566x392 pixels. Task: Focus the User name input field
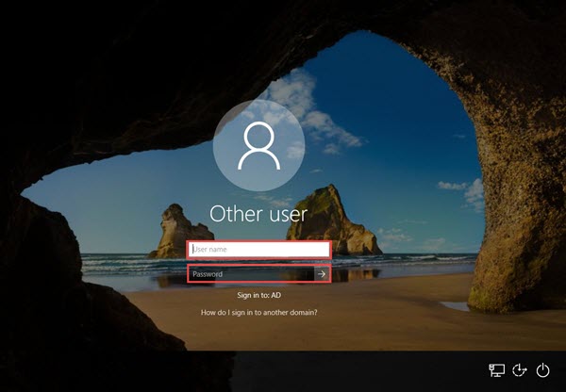[x=259, y=250]
